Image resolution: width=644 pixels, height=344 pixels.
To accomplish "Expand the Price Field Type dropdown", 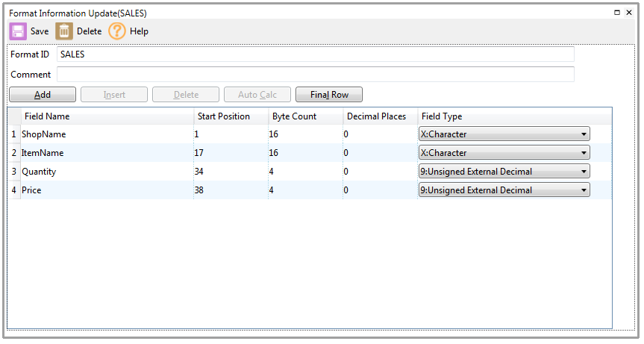I will pyautogui.click(x=504, y=190).
